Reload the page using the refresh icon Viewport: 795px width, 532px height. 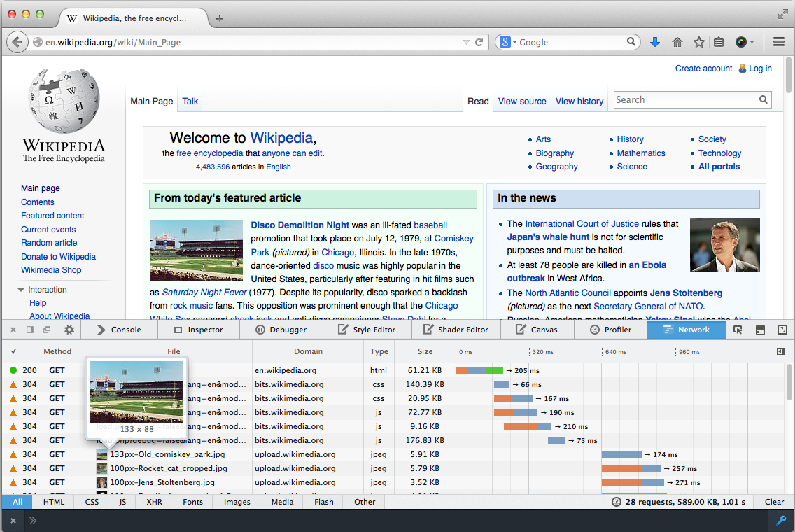[479, 42]
